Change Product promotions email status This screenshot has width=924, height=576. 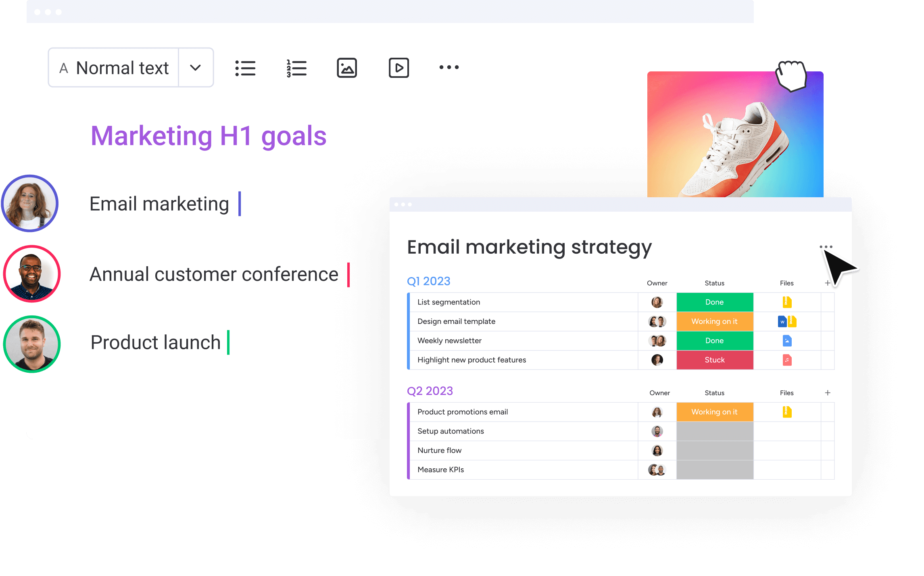pyautogui.click(x=715, y=412)
